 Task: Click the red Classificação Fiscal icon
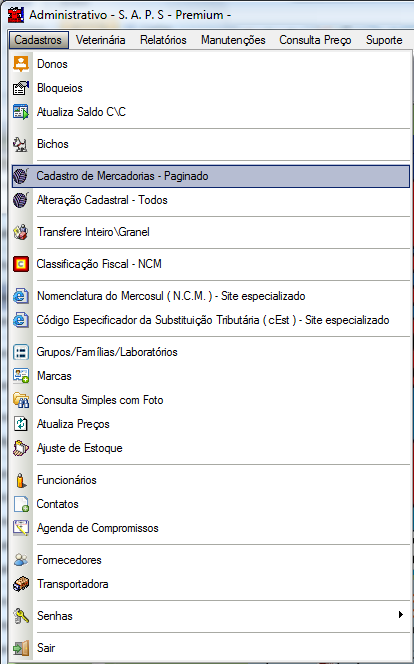point(21,264)
